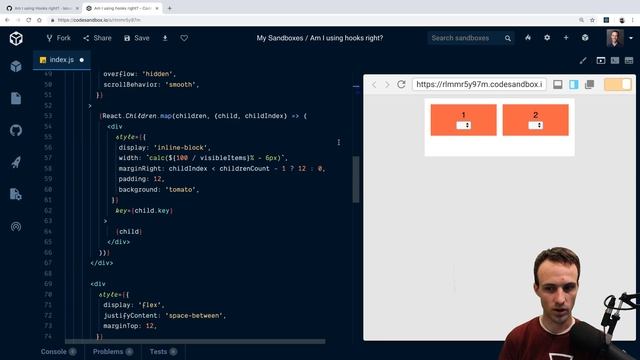640x360 pixels.
Task: Create new sandbox with plus icon
Action: (x=566, y=38)
